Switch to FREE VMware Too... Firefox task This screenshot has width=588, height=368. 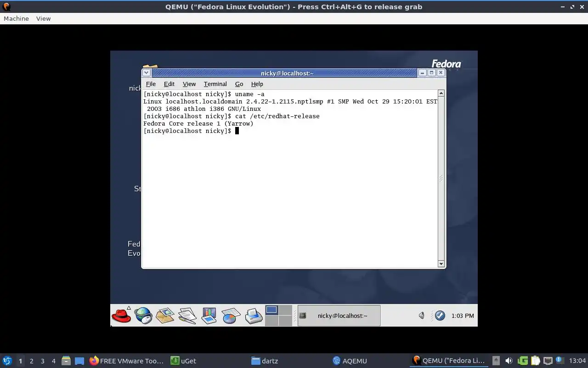pyautogui.click(x=126, y=361)
